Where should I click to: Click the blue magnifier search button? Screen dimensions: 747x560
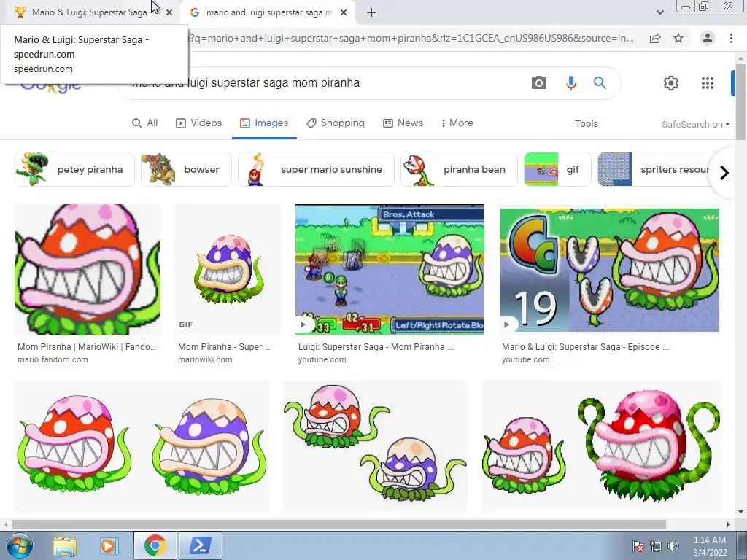600,83
